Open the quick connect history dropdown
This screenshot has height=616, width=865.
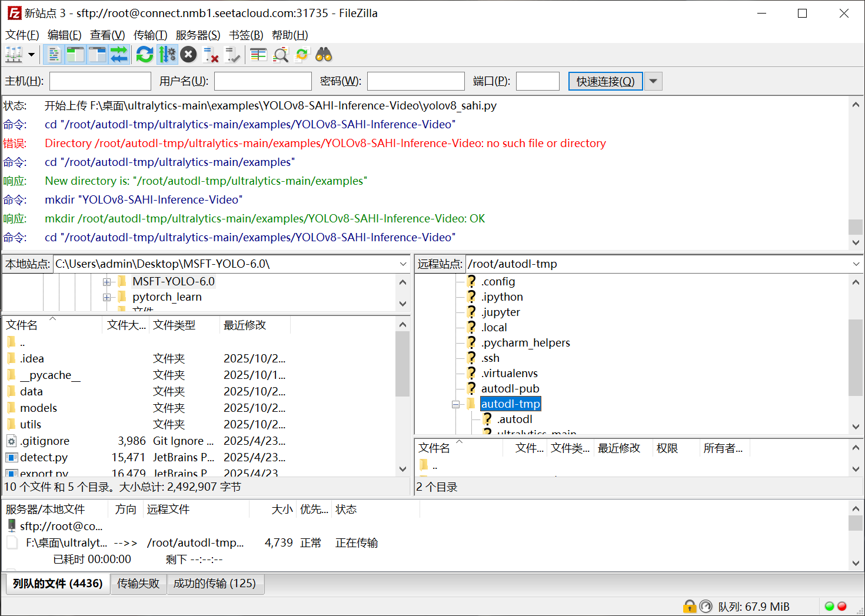[x=653, y=81]
